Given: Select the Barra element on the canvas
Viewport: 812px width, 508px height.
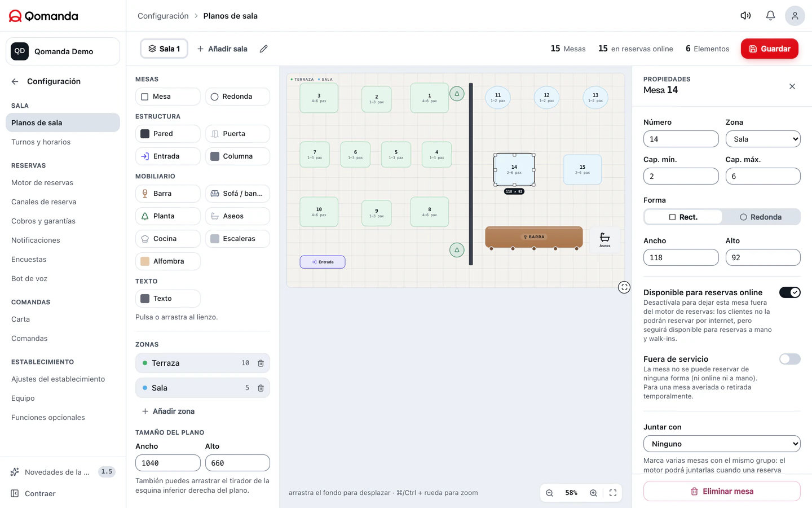Looking at the screenshot, I should click(x=534, y=237).
